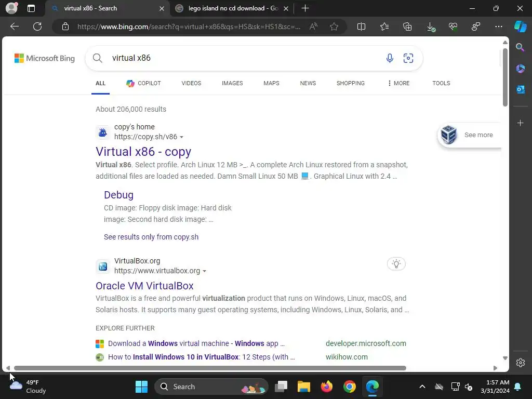Open visual search camera icon
Viewport: 532px width, 399px height.
pos(408,58)
